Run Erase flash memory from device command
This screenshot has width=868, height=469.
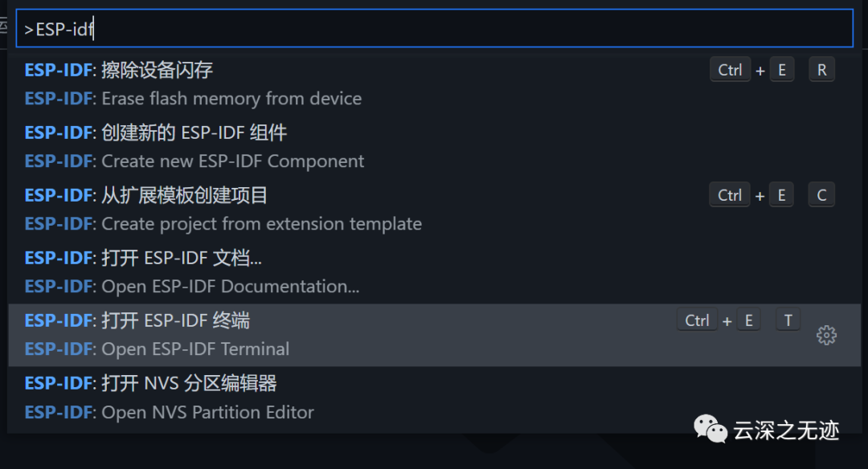pyautogui.click(x=435, y=84)
